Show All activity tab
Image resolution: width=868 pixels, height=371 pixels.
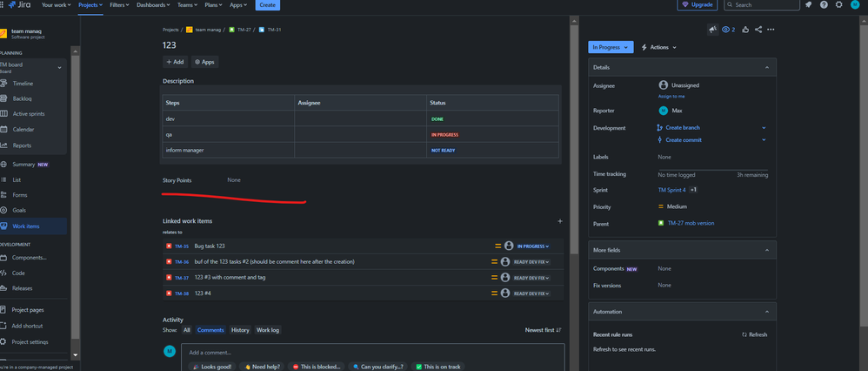click(x=187, y=330)
